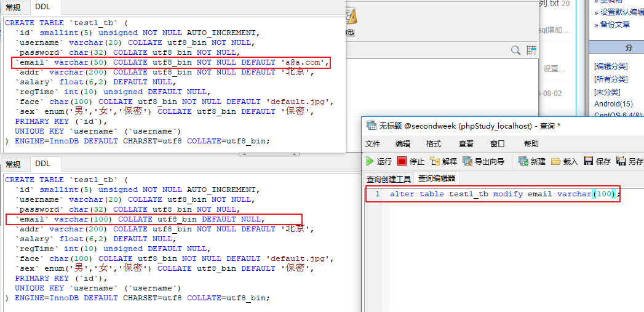Select 常规 tab in the lower panel

tap(13, 164)
